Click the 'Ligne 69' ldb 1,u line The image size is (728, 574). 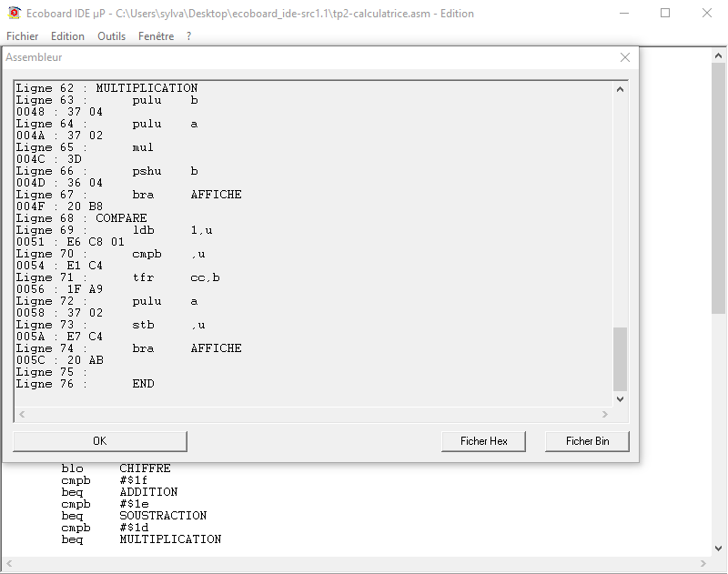point(115,230)
